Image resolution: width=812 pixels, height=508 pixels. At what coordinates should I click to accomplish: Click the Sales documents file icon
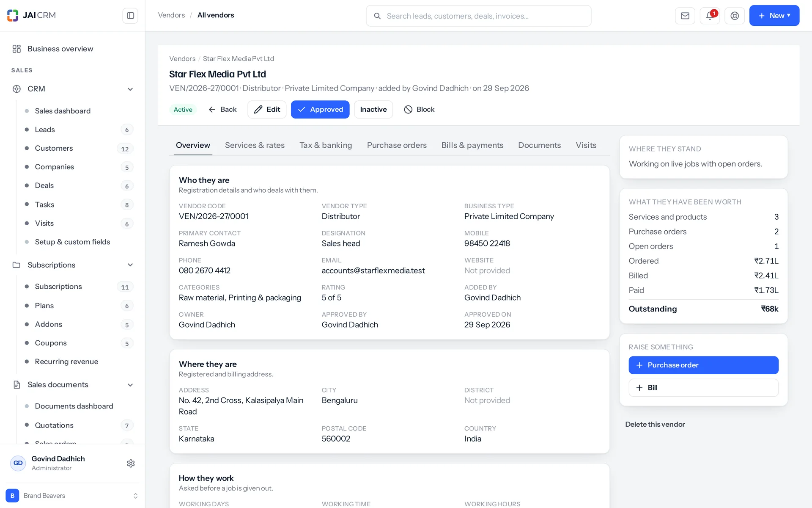point(16,385)
